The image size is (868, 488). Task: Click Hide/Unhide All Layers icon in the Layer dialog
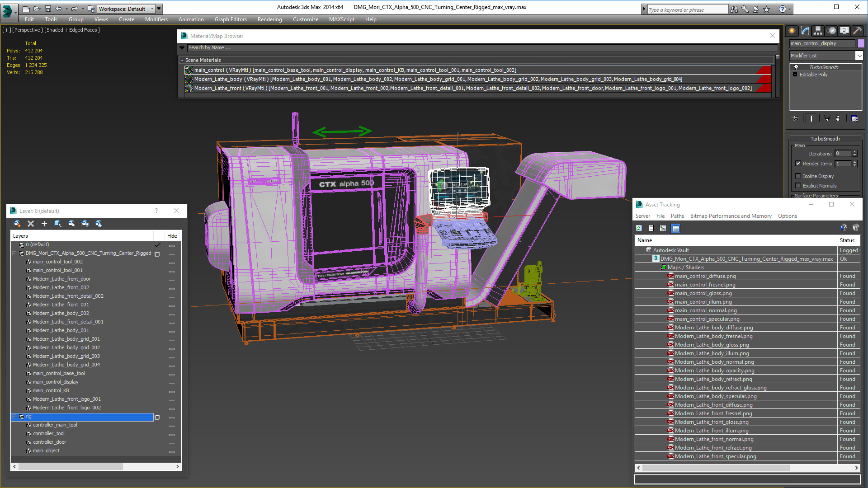click(x=85, y=224)
